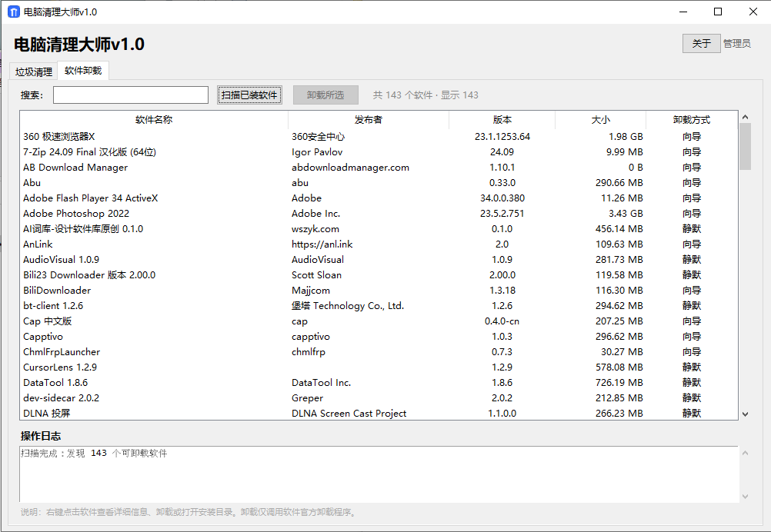Screen dimensions: 771x532
Task: Sort by the 版本 column header
Action: click(x=502, y=120)
